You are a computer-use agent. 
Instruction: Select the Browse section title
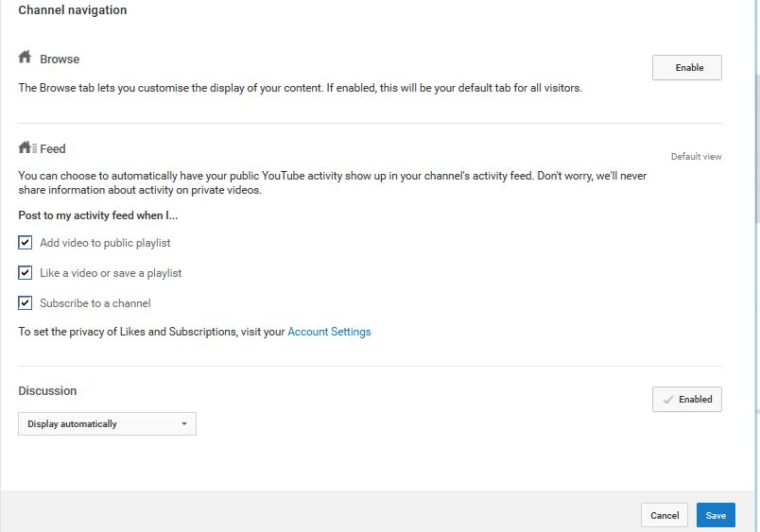tap(60, 60)
